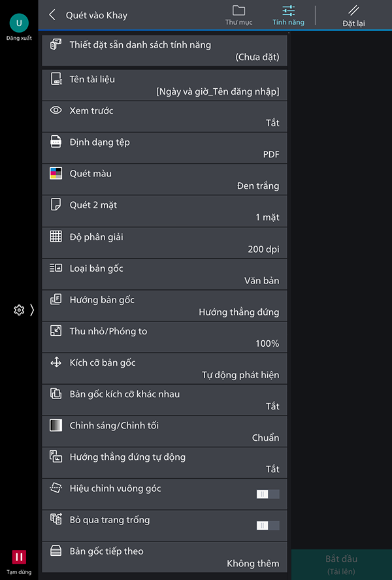This screenshot has width=392, height=580.
Task: Go back using the arrow beside Quét vào Khay
Action: tap(52, 15)
